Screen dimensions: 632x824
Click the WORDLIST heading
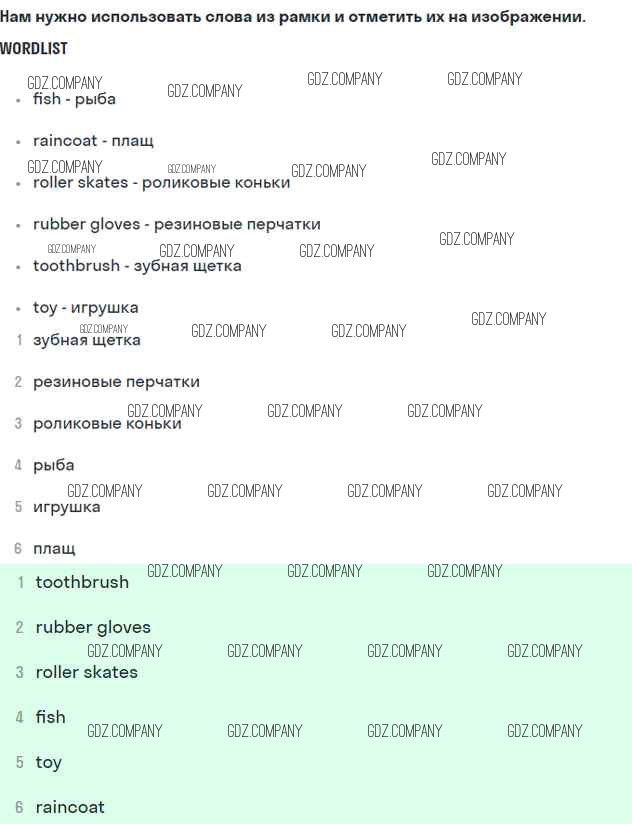click(x=34, y=48)
